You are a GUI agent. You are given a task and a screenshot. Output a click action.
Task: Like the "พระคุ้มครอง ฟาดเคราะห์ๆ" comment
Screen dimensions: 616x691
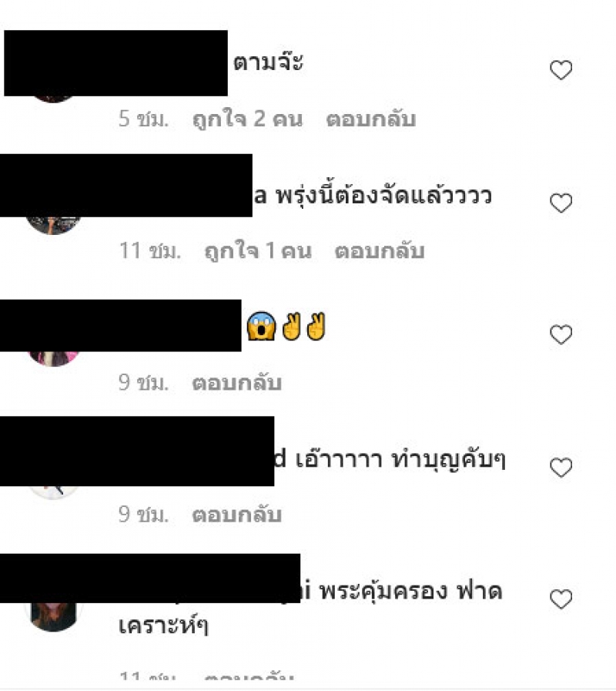click(561, 599)
